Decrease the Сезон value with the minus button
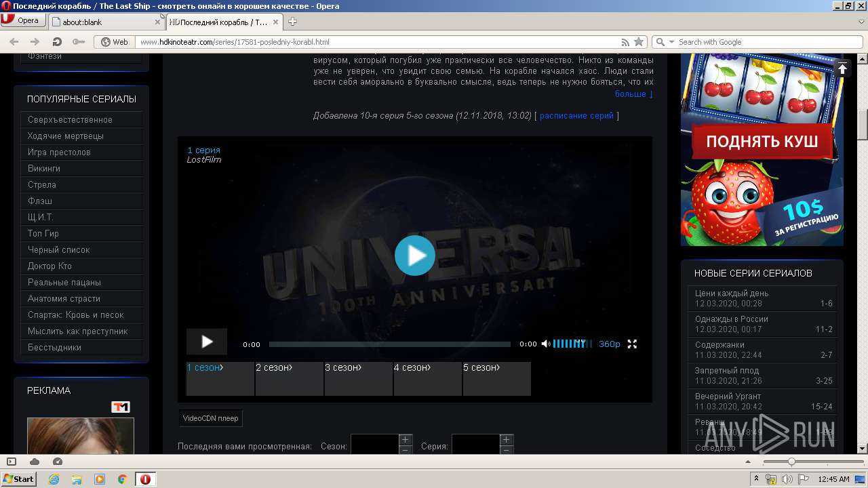The height and width of the screenshot is (488, 868). pos(406,450)
